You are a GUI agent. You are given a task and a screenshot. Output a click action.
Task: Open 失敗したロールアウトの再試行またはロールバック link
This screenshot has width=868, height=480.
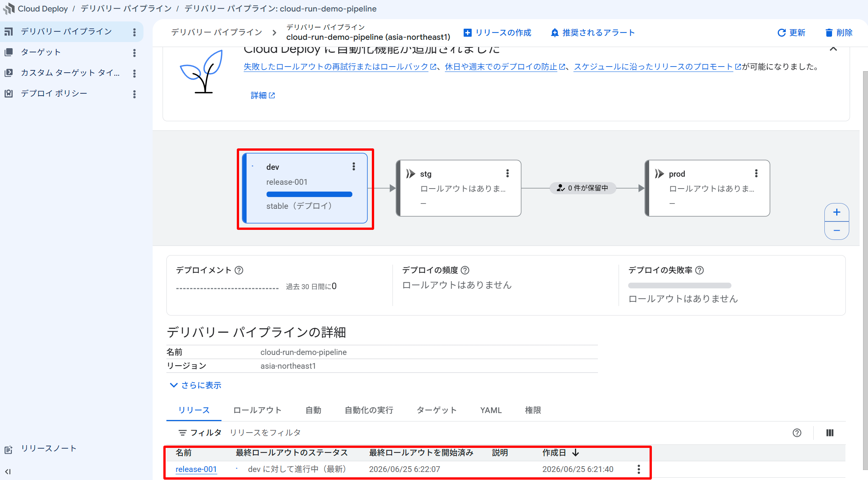coord(336,67)
